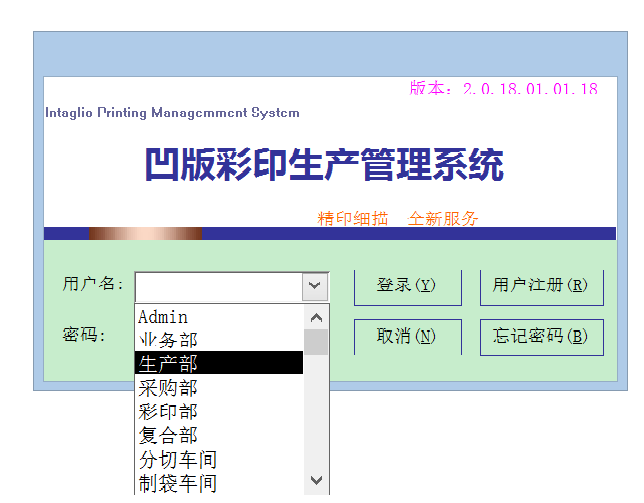Screen dimensions: 644x503
Task: Click the 取消(N) cancel button
Action: point(407,337)
